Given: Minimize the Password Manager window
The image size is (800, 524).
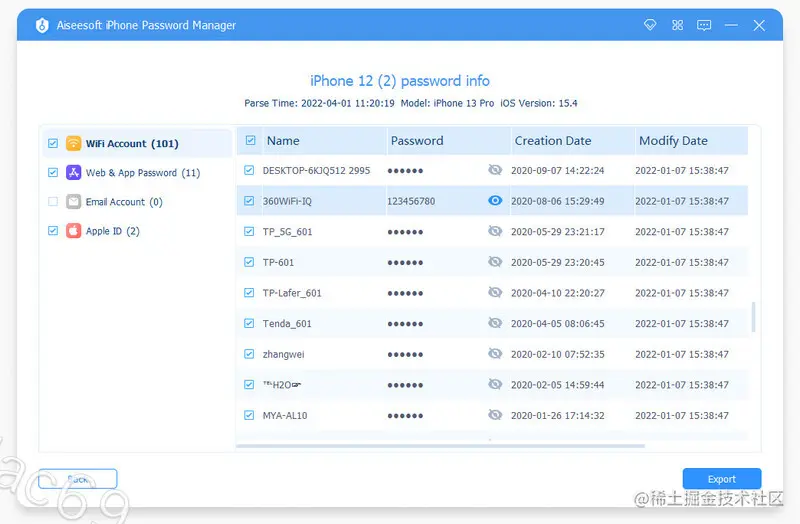Looking at the screenshot, I should pyautogui.click(x=731, y=25).
